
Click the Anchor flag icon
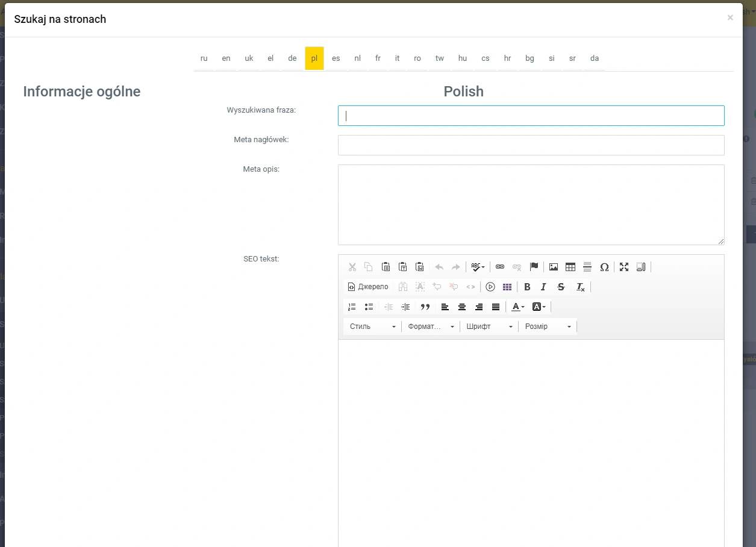tap(534, 267)
